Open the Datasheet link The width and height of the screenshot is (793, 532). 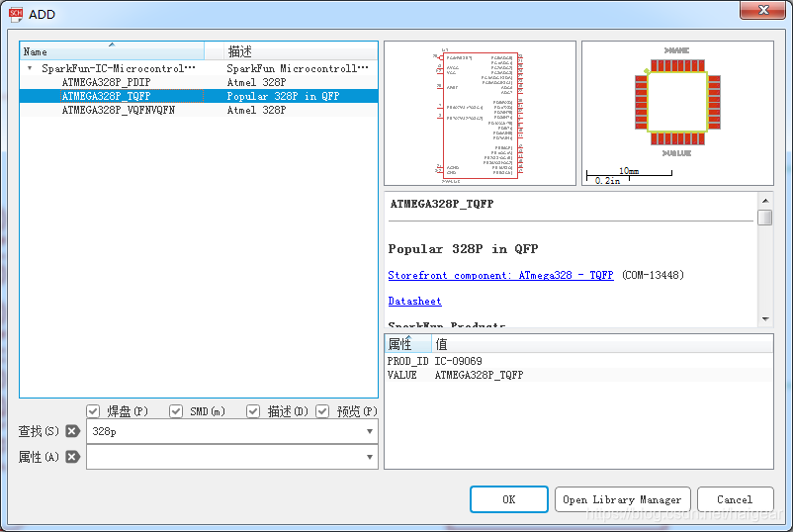coord(414,301)
